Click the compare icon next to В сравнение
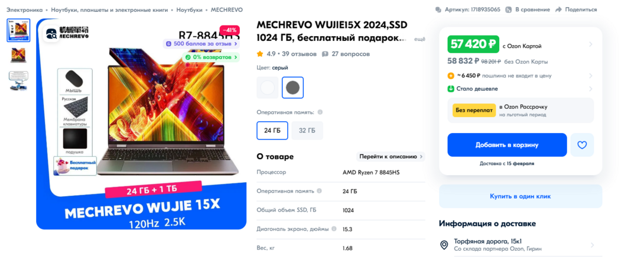 (x=509, y=9)
